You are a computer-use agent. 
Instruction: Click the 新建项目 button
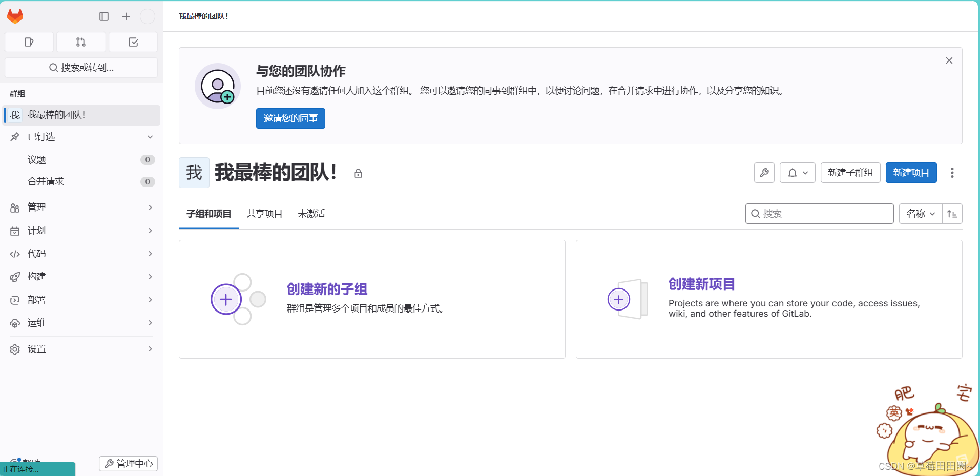[x=911, y=173]
